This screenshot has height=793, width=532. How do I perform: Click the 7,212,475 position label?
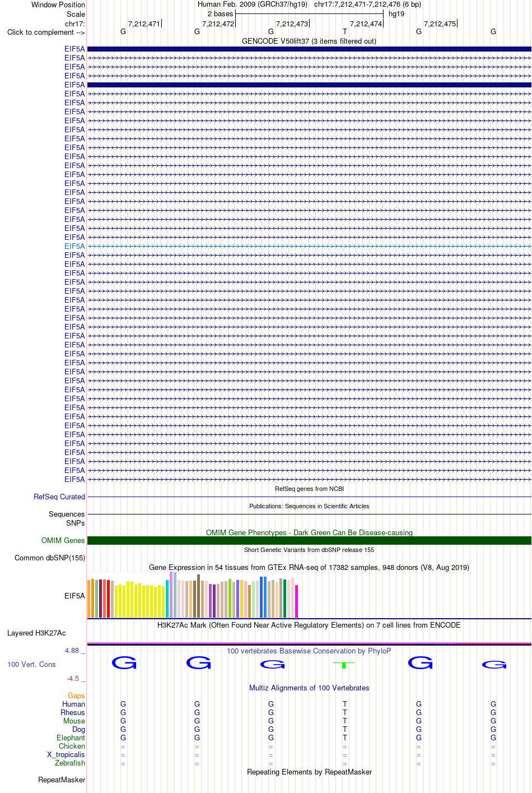(440, 24)
